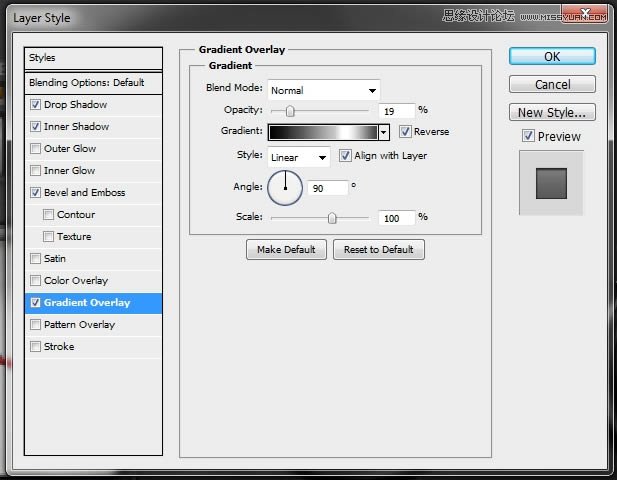
Task: Enable the Pattern Overlay checkbox
Action: coord(35,325)
